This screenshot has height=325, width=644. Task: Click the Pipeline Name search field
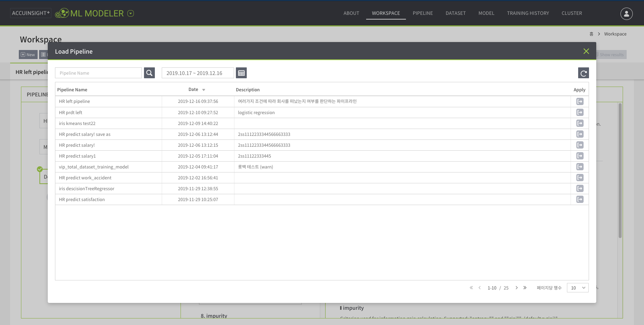click(x=98, y=73)
